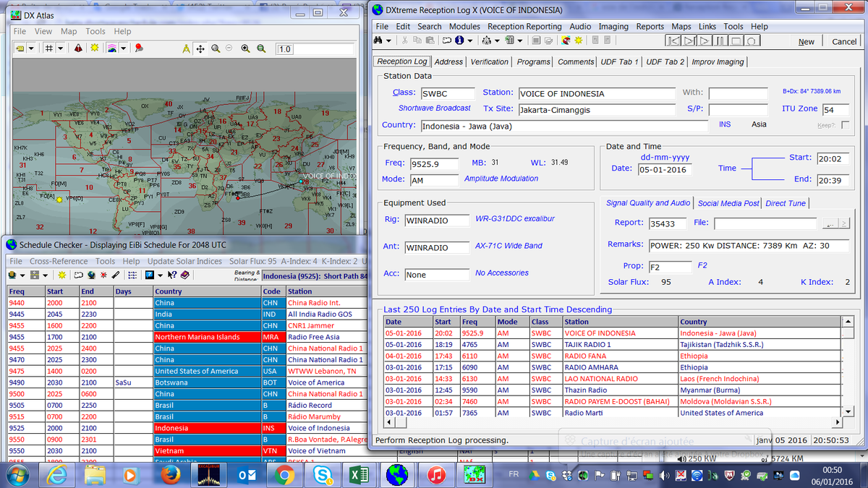The height and width of the screenshot is (488, 868).
Task: Open the grid icon dropdown arrow in DX Atlas
Action: [61, 48]
